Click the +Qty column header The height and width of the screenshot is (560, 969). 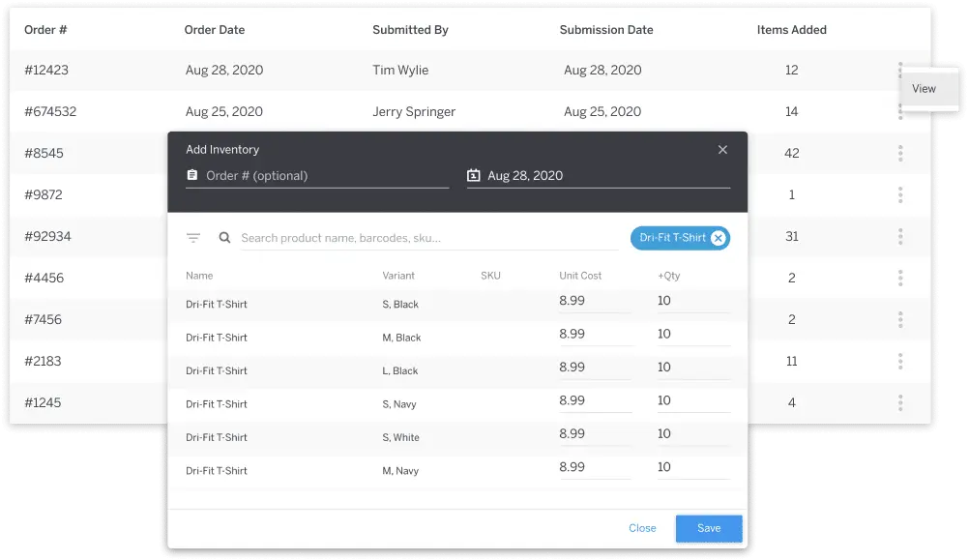click(x=668, y=276)
